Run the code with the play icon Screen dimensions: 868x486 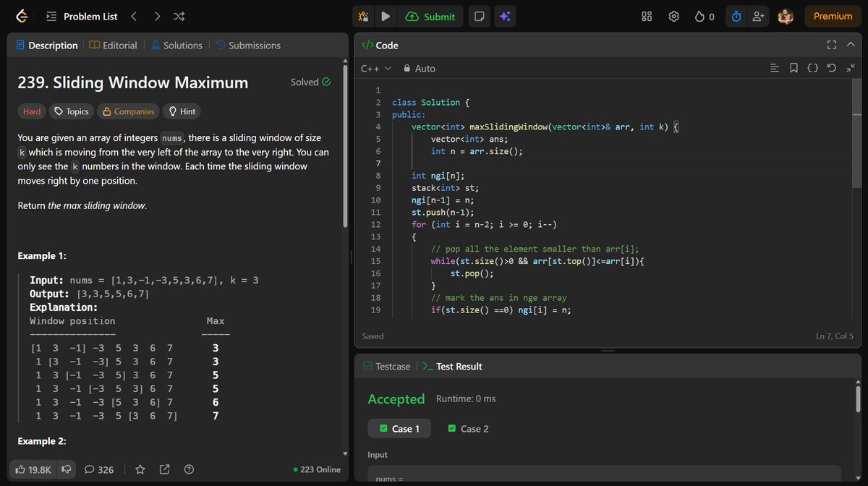click(386, 16)
